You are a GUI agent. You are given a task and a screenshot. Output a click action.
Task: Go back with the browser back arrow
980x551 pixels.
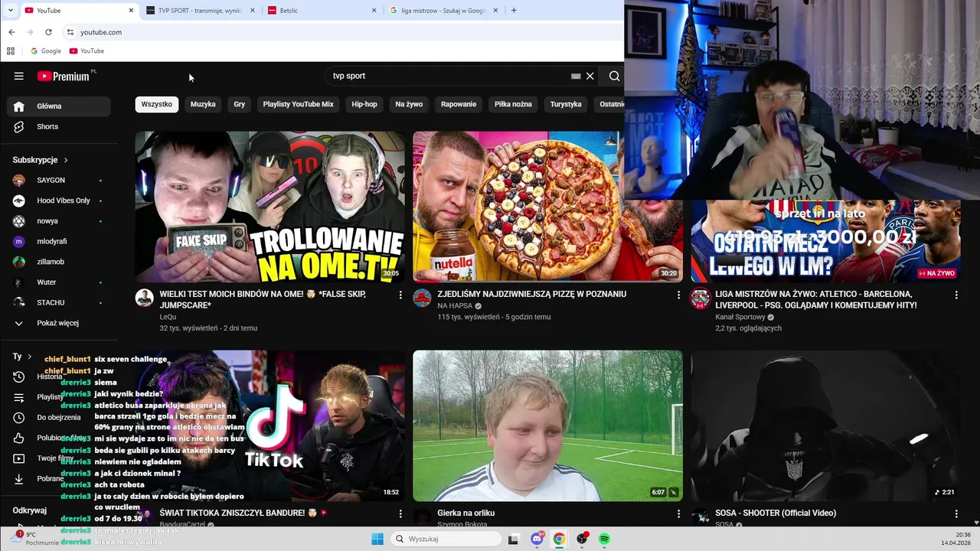(x=11, y=32)
